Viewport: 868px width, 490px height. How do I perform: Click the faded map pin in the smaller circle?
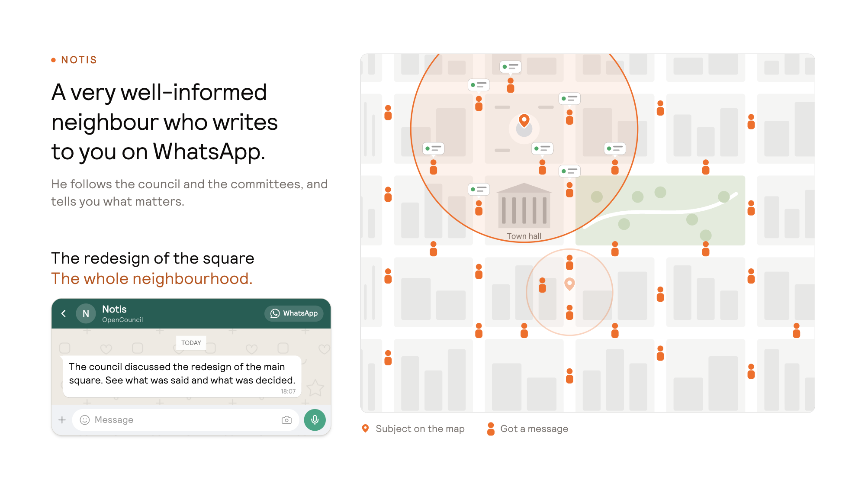pyautogui.click(x=569, y=284)
